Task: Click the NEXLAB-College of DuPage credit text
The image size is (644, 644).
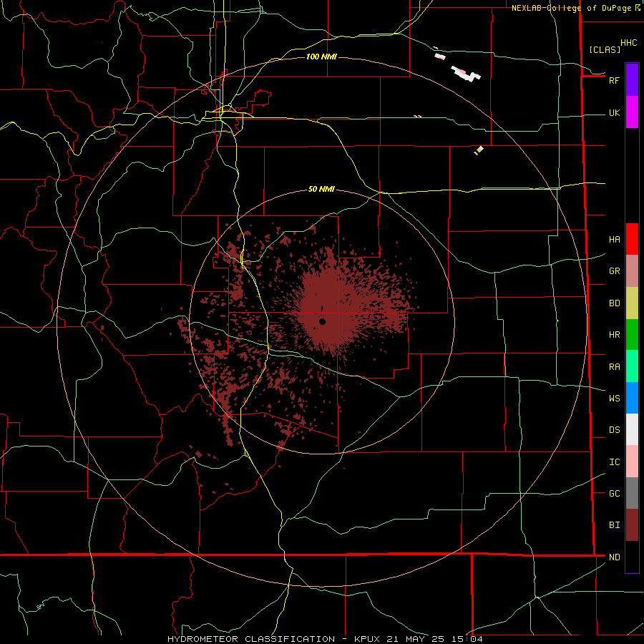Action: [573, 8]
